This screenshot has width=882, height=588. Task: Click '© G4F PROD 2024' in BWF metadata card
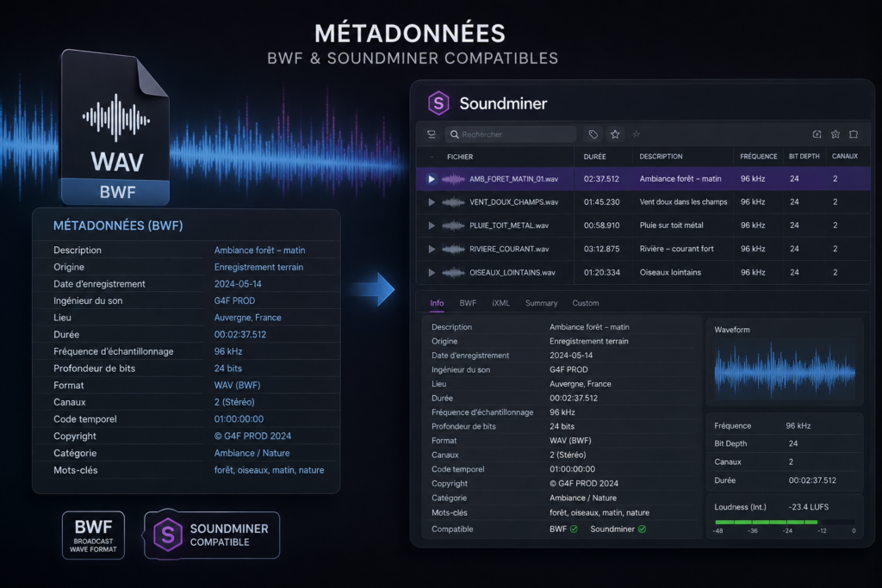pyautogui.click(x=252, y=436)
